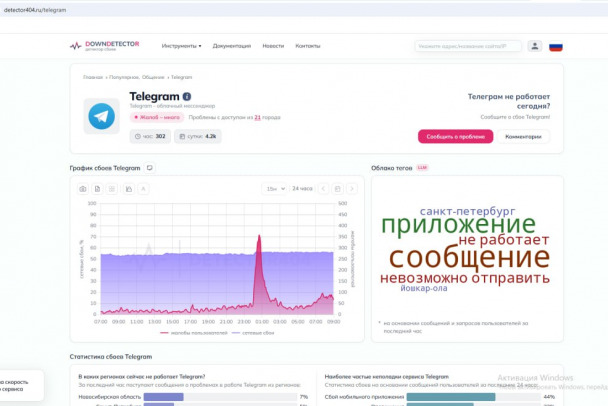This screenshot has height=406, width=608.
Task: Click the Telegram logo thumbnail
Action: [101, 116]
